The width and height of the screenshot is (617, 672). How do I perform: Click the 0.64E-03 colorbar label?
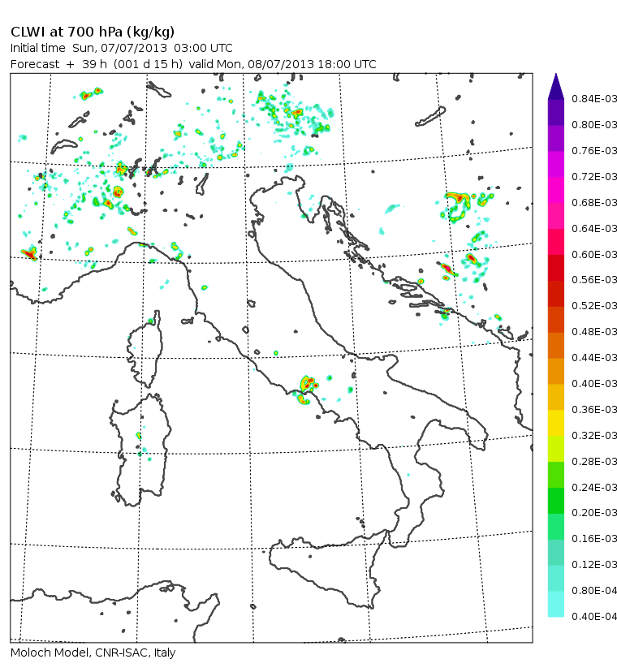coord(594,228)
